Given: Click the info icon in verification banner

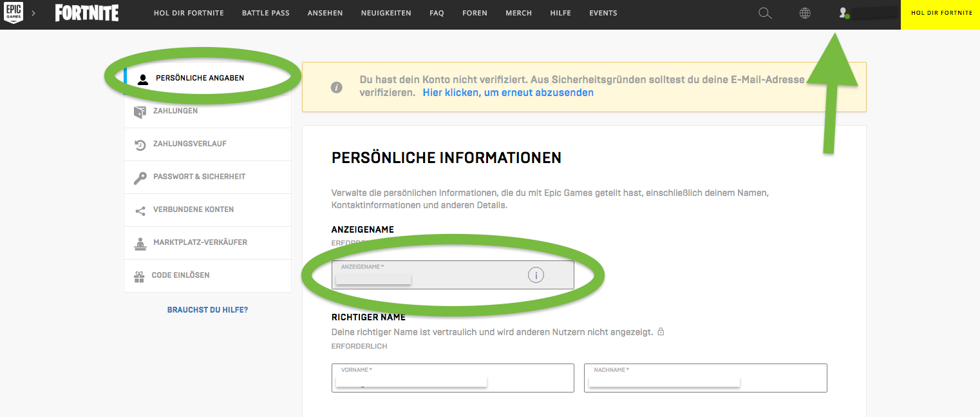Looking at the screenshot, I should (x=336, y=87).
